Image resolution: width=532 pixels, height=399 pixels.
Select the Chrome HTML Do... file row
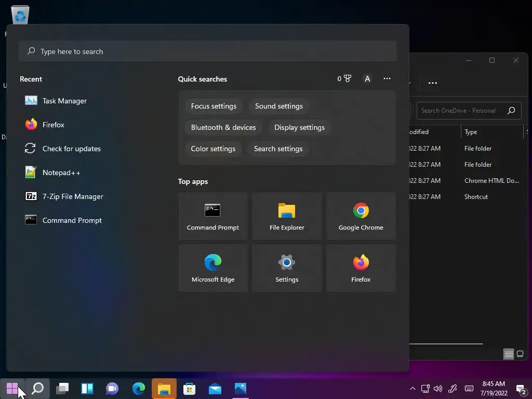click(x=468, y=180)
